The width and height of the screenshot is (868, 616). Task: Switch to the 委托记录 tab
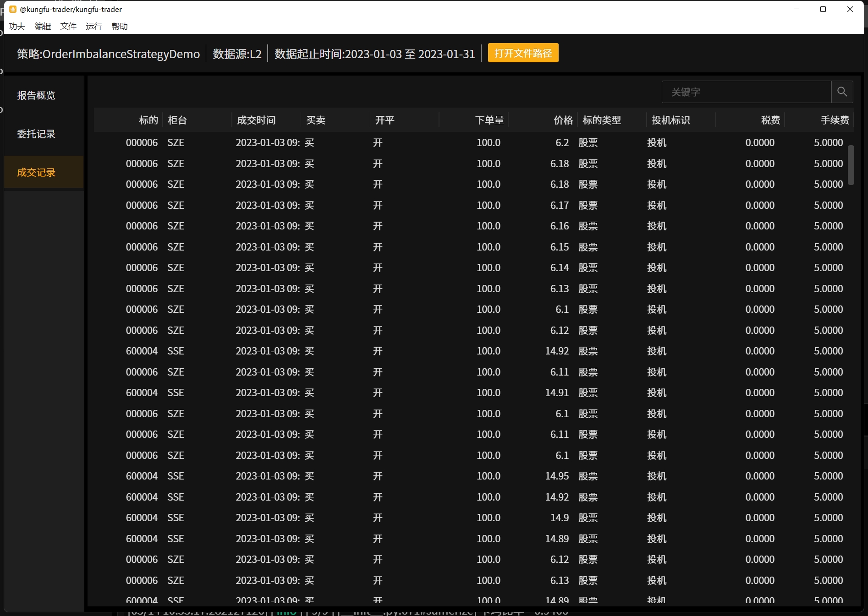[x=36, y=134]
